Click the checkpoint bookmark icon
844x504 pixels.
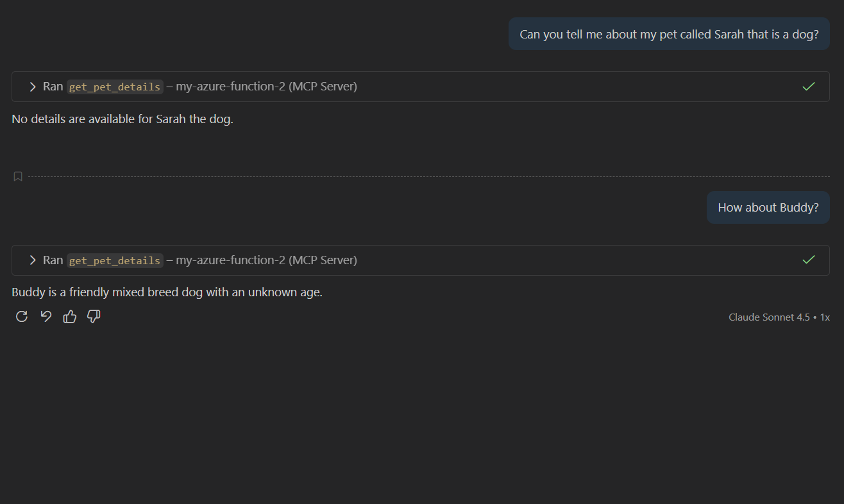click(x=18, y=176)
